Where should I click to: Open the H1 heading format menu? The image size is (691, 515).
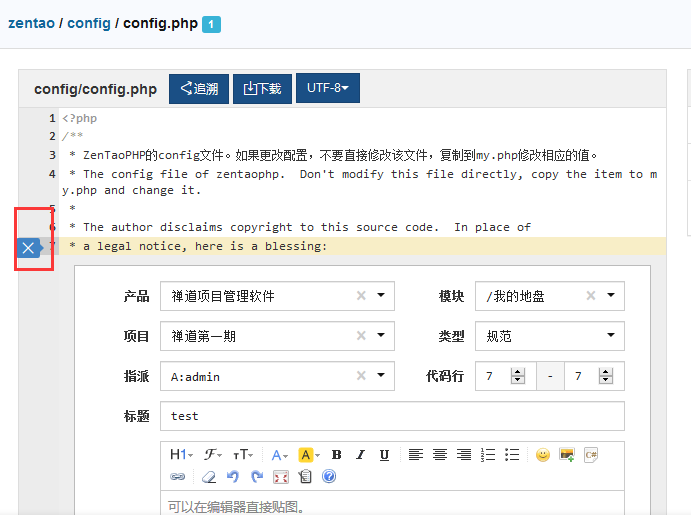pos(181,455)
